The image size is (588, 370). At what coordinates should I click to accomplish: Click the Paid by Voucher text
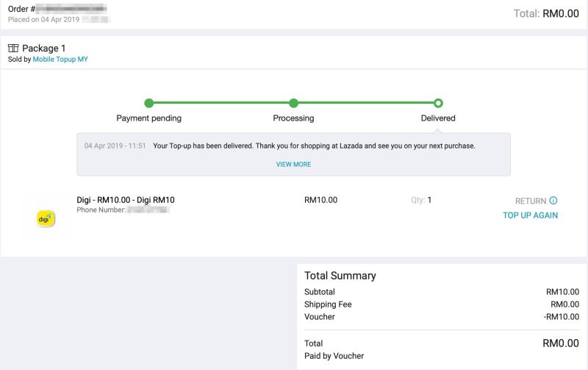334,356
